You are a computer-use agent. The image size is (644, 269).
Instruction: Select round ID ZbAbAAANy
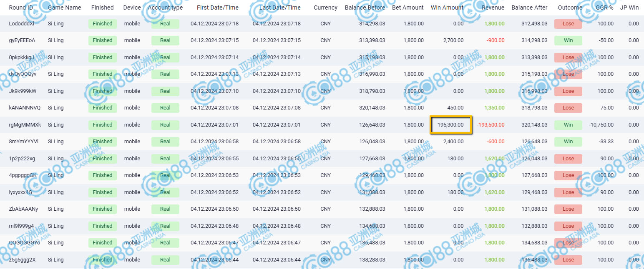pos(23,209)
